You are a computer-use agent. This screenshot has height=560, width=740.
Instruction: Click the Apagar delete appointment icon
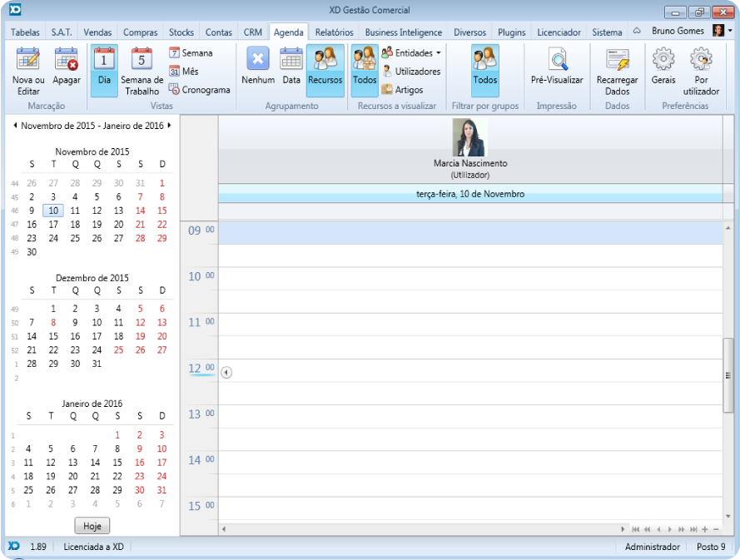tap(67, 60)
